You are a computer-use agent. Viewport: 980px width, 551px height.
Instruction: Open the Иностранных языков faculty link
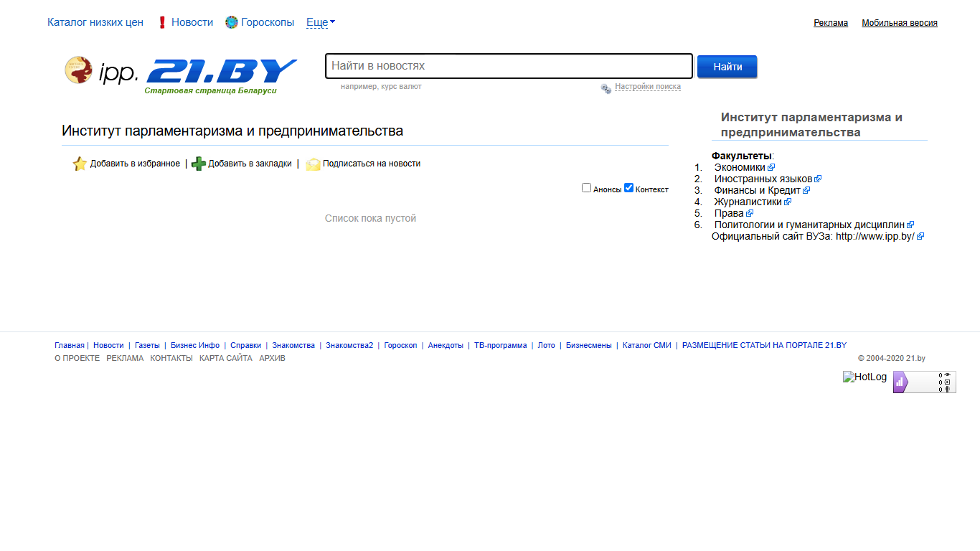pyautogui.click(x=763, y=179)
